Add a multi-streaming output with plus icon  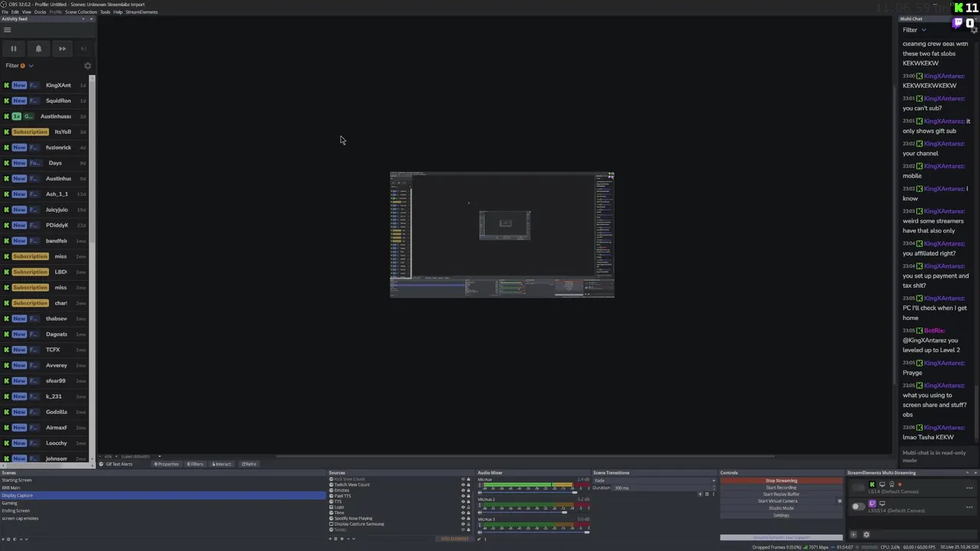[854, 535]
